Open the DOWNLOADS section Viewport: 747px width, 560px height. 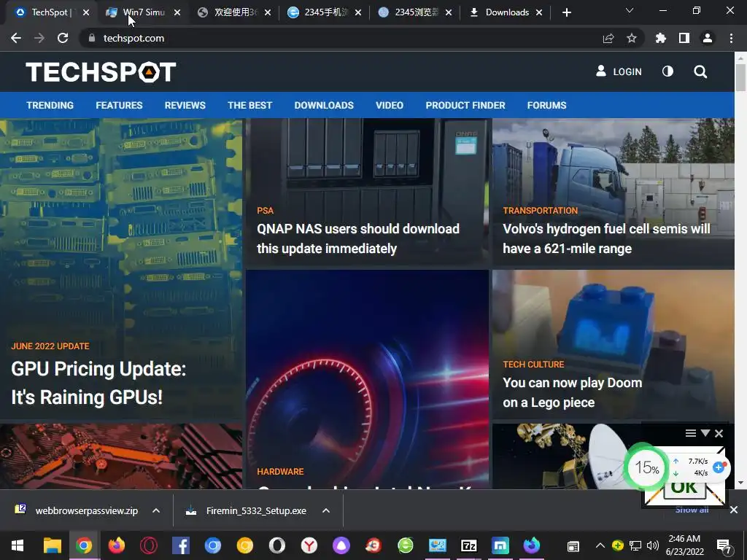324,105
